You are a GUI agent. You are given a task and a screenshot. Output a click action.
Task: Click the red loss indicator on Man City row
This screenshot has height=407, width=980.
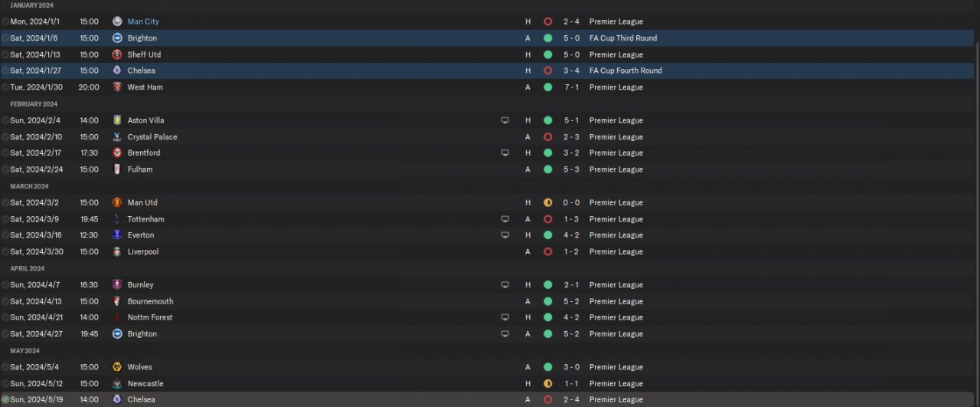point(548,21)
